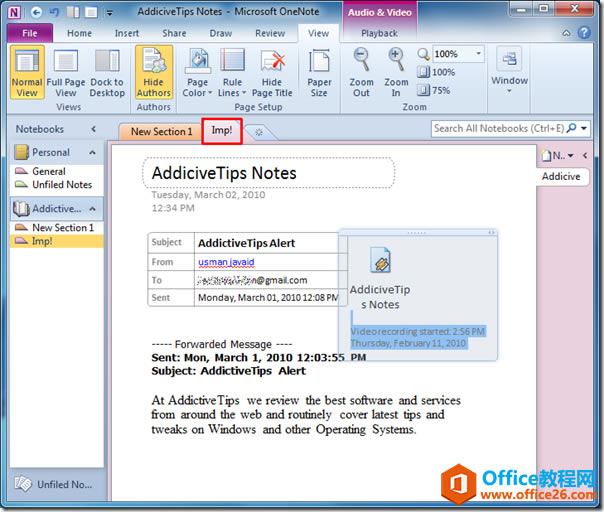Open the usman javaid link

(x=226, y=262)
